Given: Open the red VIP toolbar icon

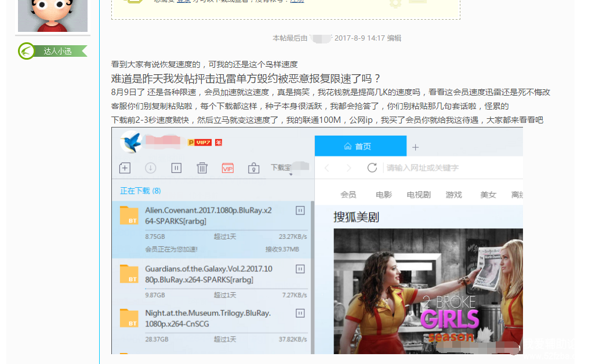Looking at the screenshot, I should 228,168.
